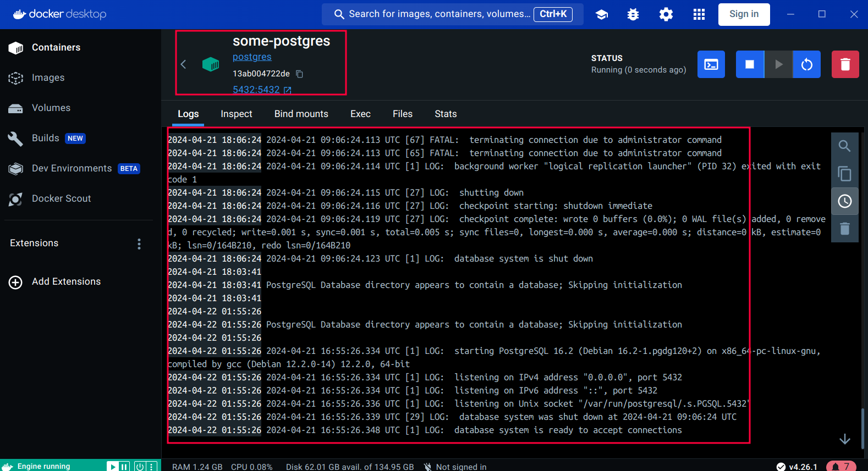Click the Containers cube icon

pos(16,48)
